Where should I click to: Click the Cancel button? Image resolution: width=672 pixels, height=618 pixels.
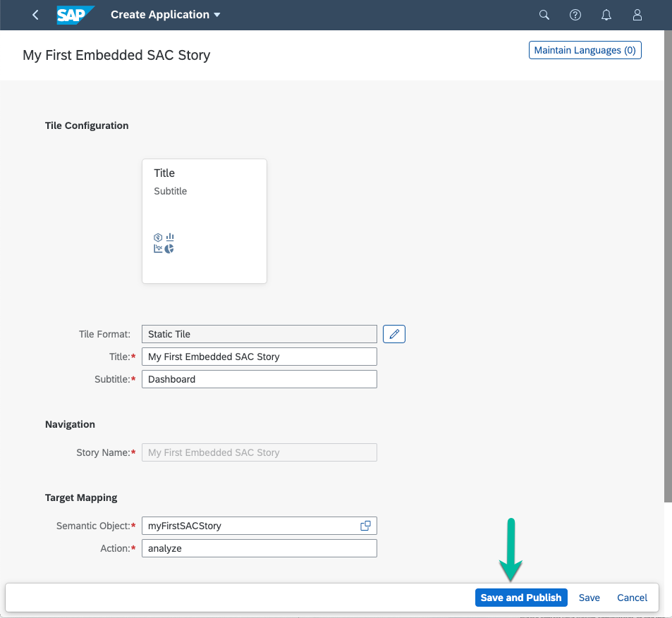(632, 598)
